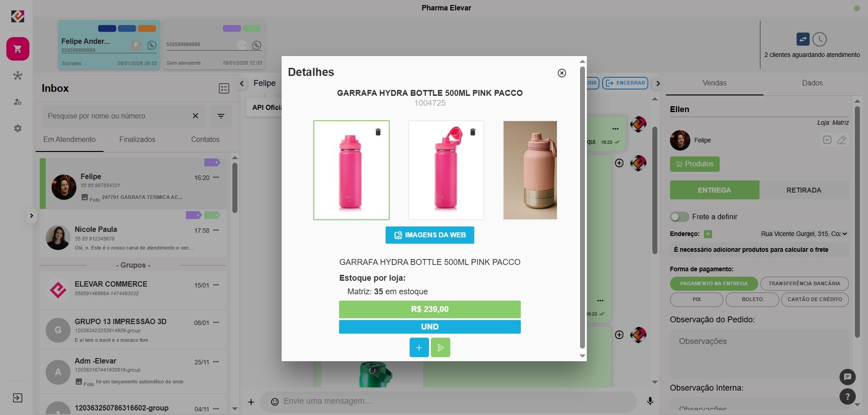
Task: Click the inbox list vertical scrollbar
Action: 235,188
